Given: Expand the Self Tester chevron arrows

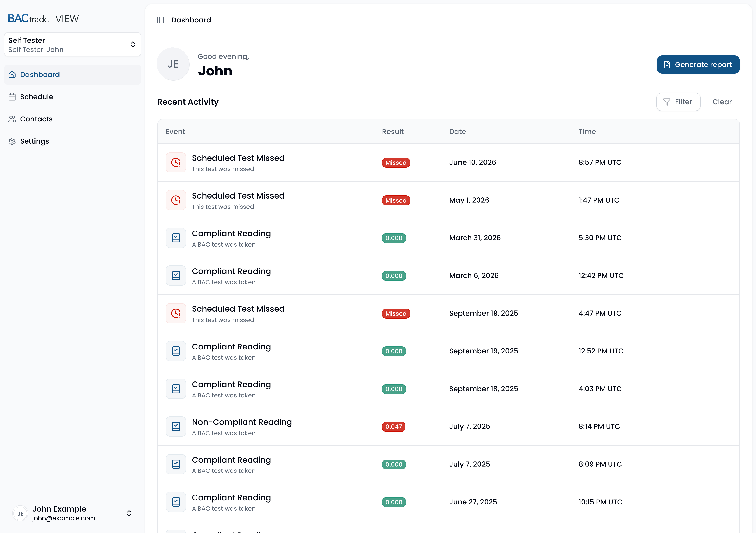Looking at the screenshot, I should pyautogui.click(x=133, y=44).
